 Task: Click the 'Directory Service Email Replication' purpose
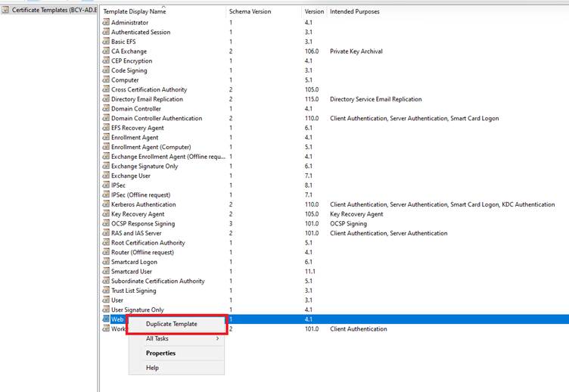click(x=375, y=99)
